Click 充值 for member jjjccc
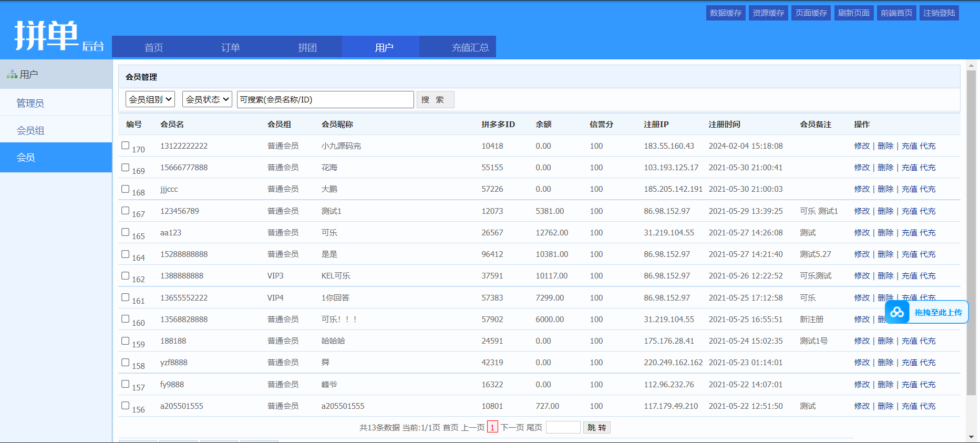 (909, 189)
